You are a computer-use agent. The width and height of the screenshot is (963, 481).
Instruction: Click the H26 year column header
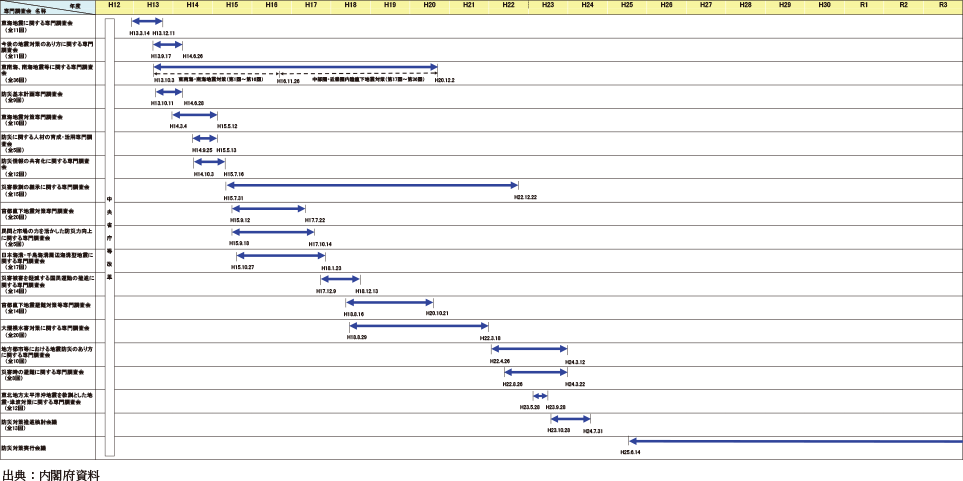(x=666, y=4)
